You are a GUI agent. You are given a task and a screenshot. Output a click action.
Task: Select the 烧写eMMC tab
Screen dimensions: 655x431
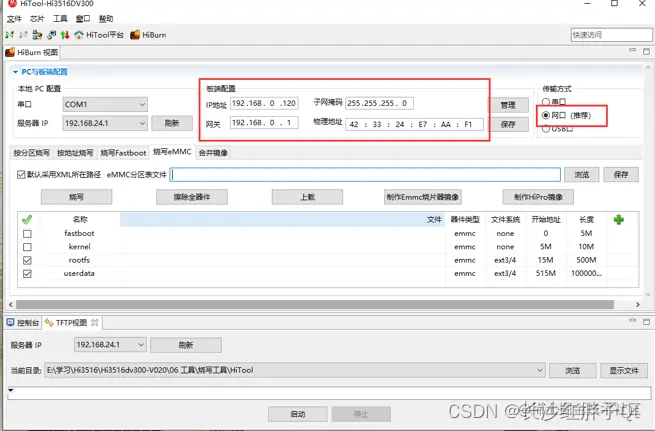172,152
